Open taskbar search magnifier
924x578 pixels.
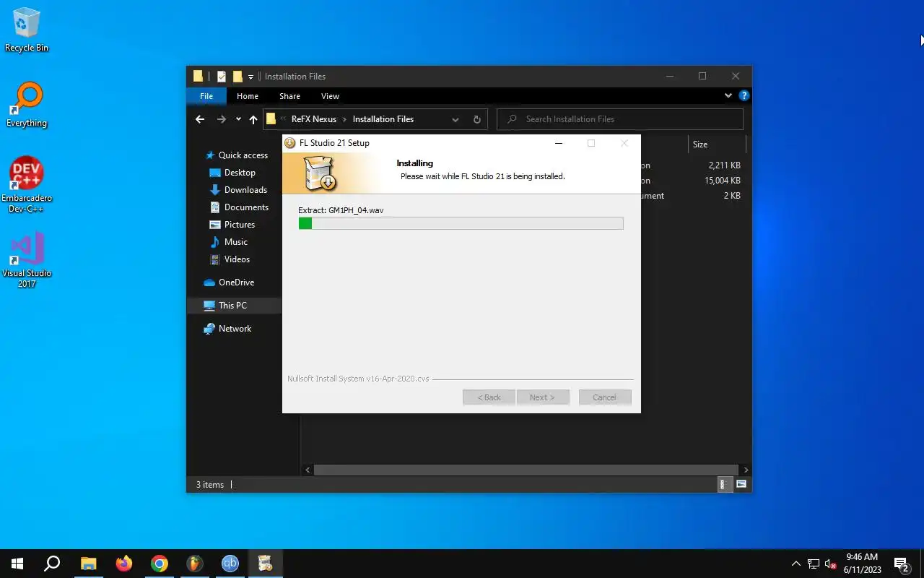click(x=52, y=564)
